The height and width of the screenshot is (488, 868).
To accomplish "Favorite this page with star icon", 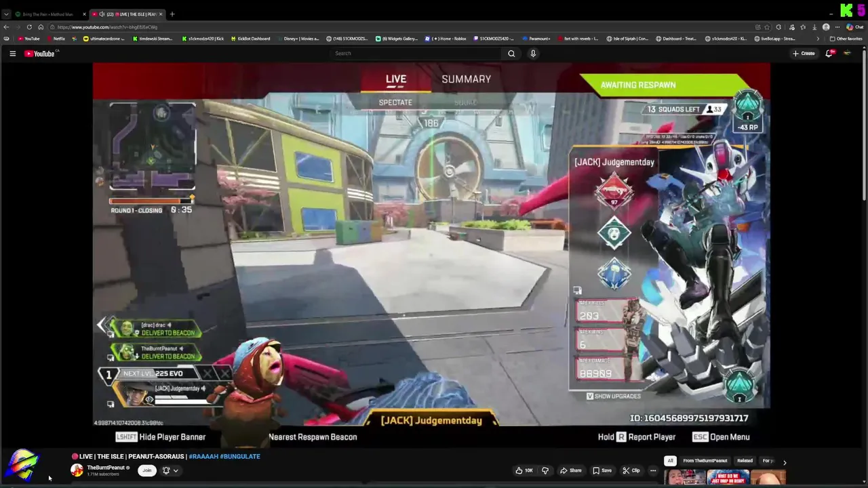I will (x=768, y=27).
